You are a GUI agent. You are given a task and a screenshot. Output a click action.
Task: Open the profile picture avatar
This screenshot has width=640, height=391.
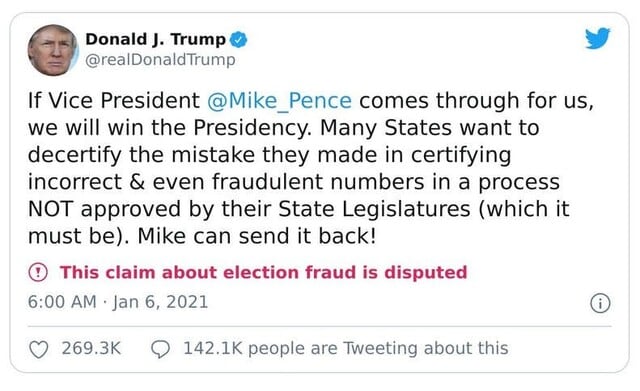(53, 50)
